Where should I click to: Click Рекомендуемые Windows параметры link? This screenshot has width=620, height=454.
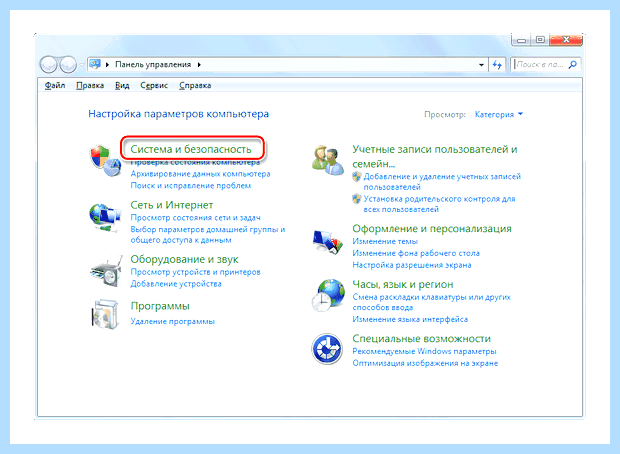(424, 351)
